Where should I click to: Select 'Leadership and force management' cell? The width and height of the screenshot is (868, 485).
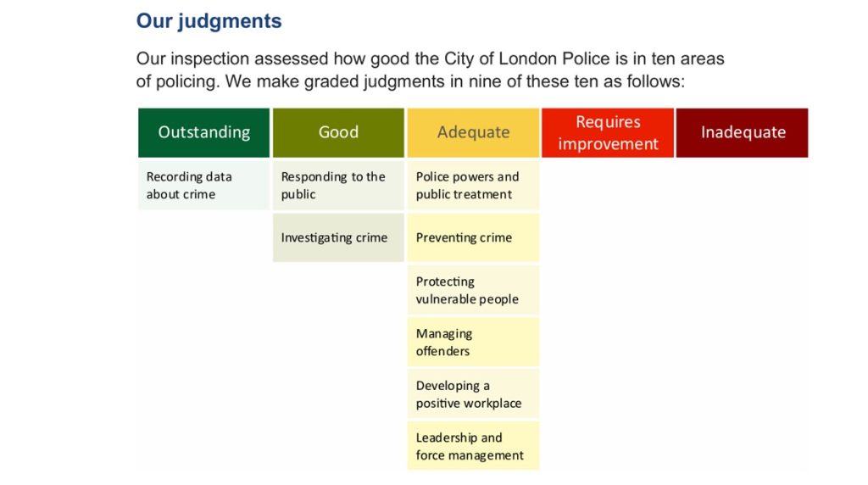473,446
